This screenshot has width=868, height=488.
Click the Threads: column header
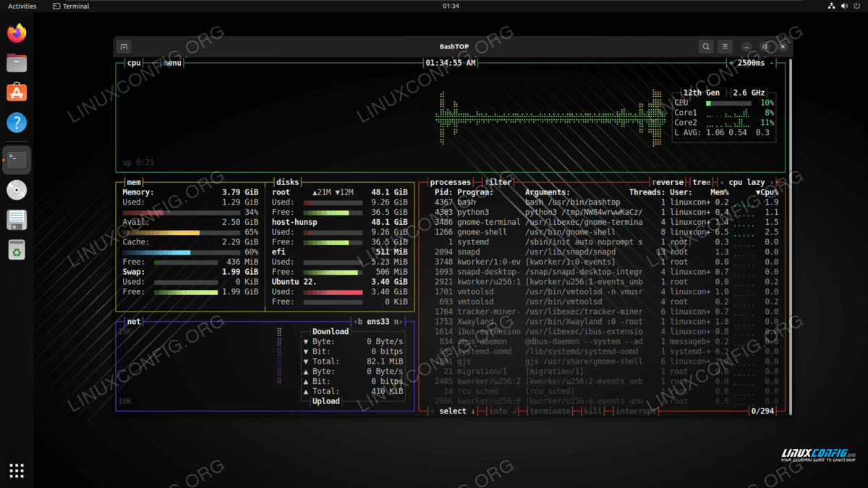tap(647, 192)
